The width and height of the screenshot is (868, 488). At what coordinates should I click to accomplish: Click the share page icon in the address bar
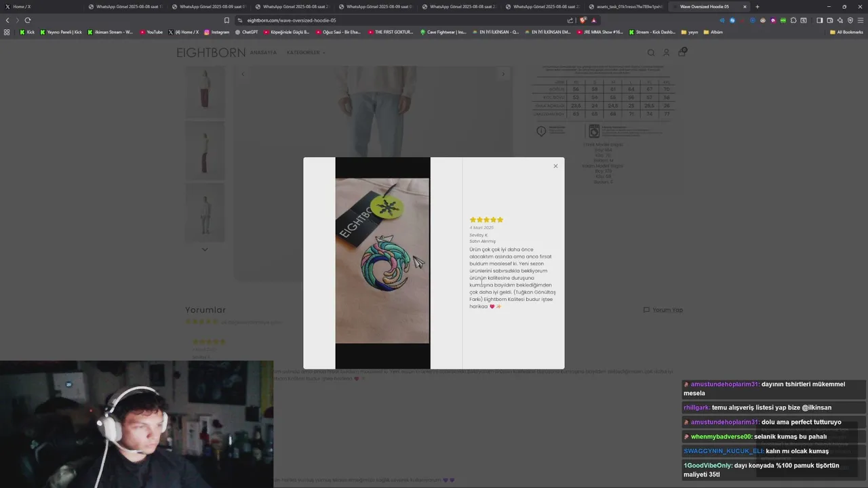pos(570,20)
